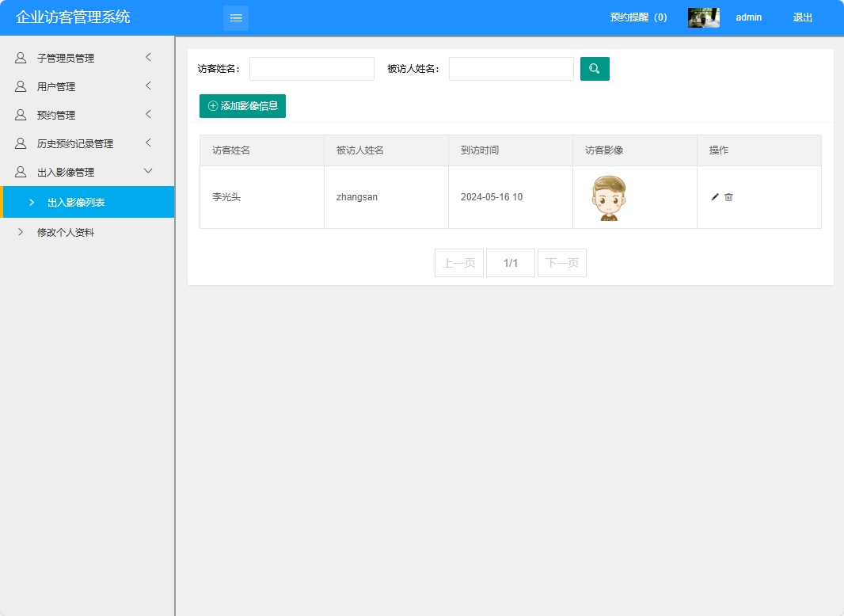The image size is (844, 616).
Task: Open the 预约提醒 notifications link
Action: [637, 17]
